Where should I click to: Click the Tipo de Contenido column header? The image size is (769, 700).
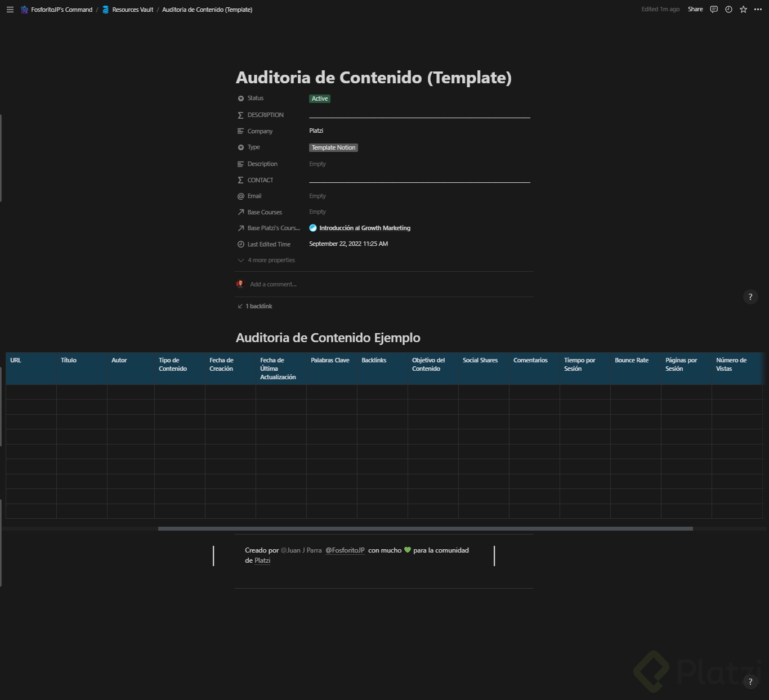tap(180, 369)
